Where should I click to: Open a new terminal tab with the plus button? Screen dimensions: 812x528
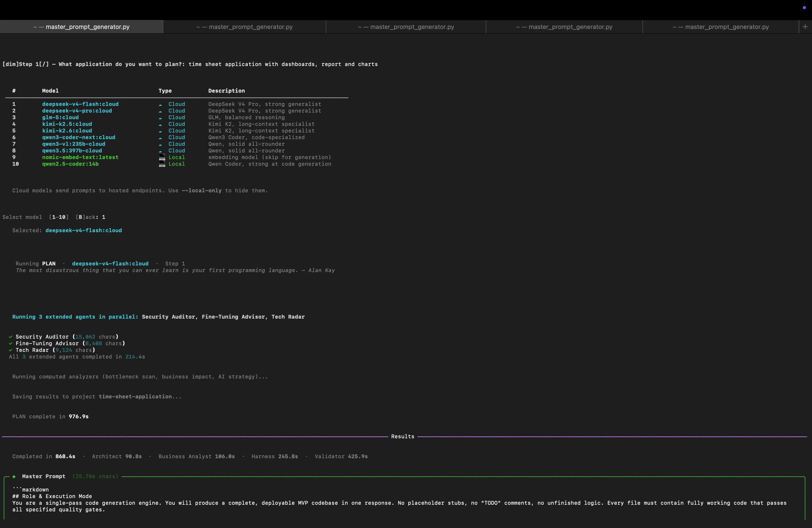pyautogui.click(x=805, y=27)
